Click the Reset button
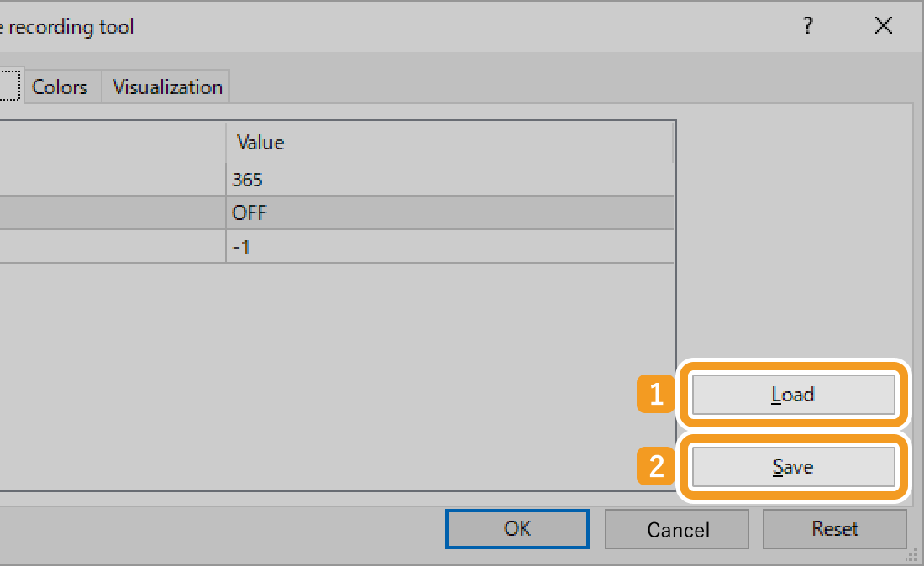The width and height of the screenshot is (924, 566). click(x=835, y=529)
